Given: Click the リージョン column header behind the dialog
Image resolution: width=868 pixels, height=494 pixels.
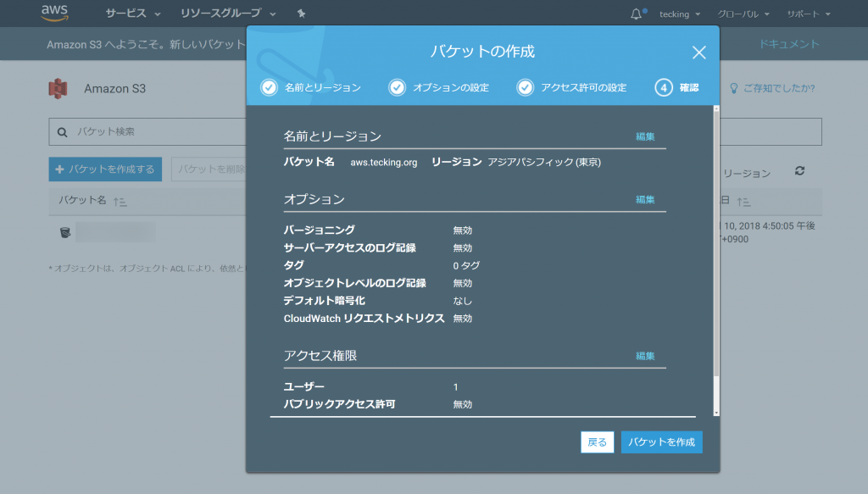Looking at the screenshot, I should pos(747,174).
